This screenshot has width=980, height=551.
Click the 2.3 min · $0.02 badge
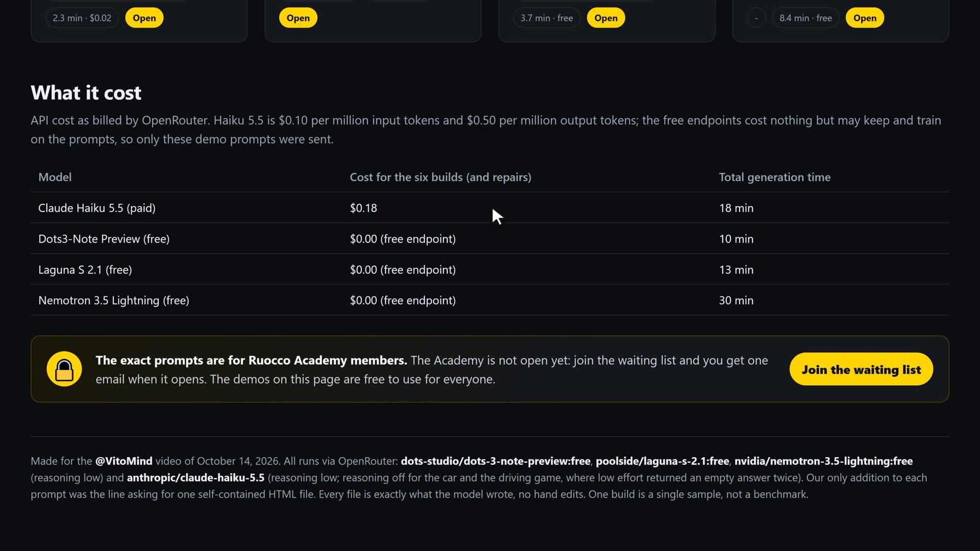tap(82, 18)
